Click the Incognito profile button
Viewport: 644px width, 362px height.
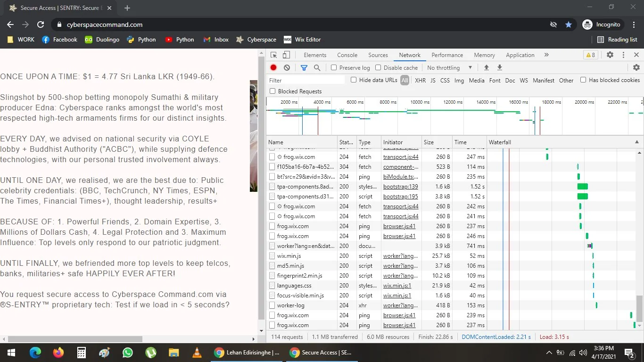coord(602,25)
